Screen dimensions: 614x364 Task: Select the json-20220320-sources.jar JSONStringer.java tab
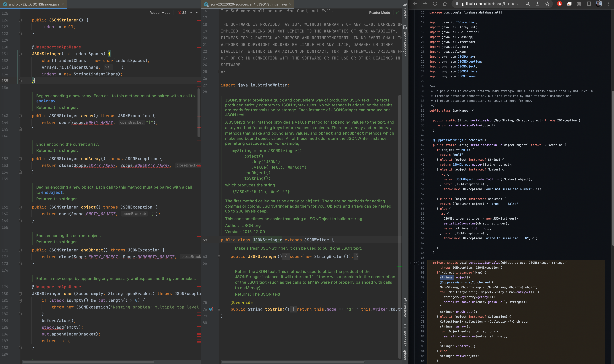tap(248, 4)
